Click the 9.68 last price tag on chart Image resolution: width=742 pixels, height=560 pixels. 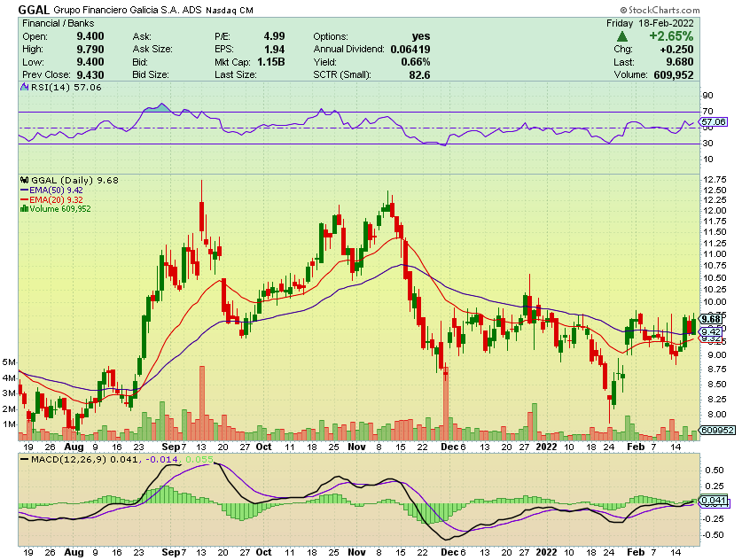point(710,319)
